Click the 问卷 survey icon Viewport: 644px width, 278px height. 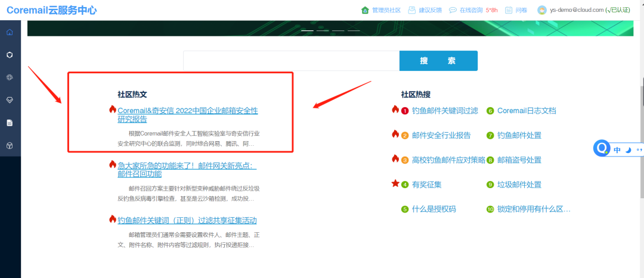(x=509, y=10)
